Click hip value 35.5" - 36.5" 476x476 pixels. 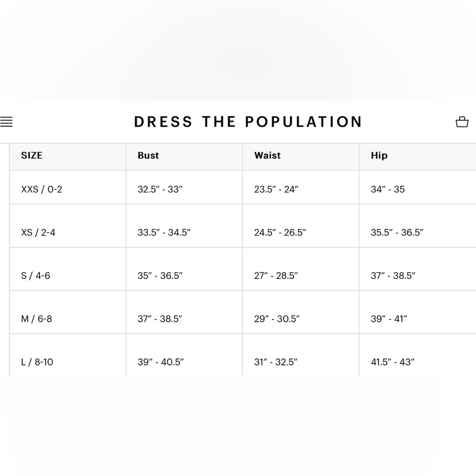(x=397, y=233)
